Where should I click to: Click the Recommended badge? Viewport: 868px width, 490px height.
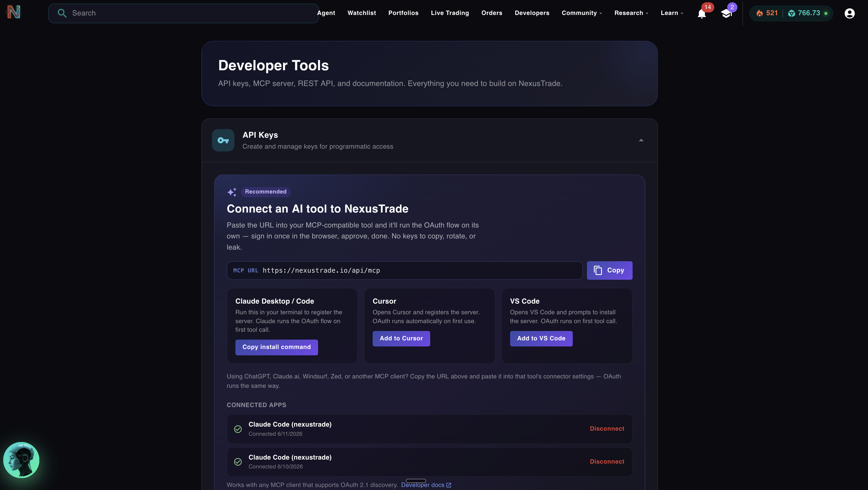click(266, 192)
